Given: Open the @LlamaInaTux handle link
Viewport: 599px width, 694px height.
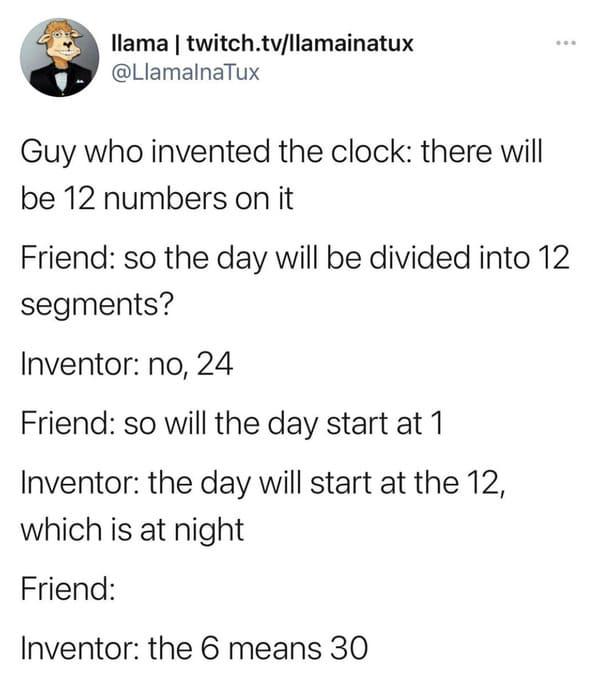Looking at the screenshot, I should click(185, 73).
